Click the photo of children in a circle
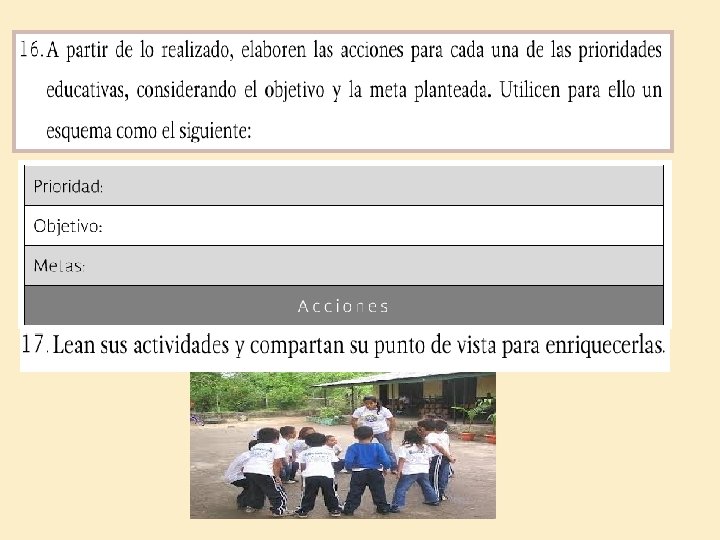 pos(343,445)
